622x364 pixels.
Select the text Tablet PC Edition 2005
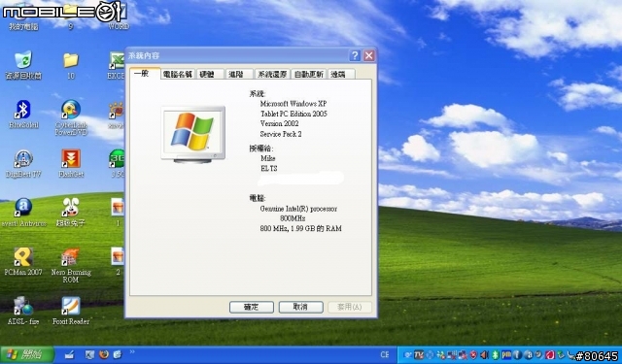(x=294, y=114)
